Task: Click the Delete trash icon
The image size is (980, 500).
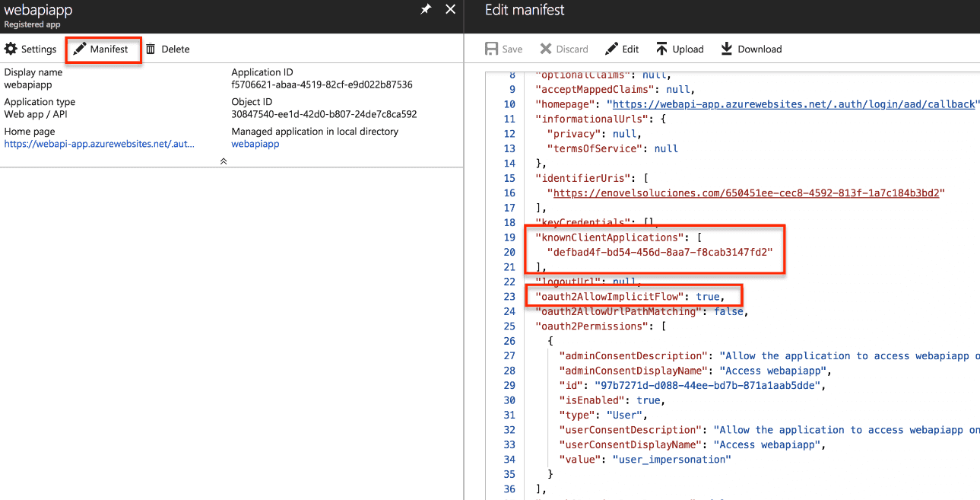Action: [151, 49]
